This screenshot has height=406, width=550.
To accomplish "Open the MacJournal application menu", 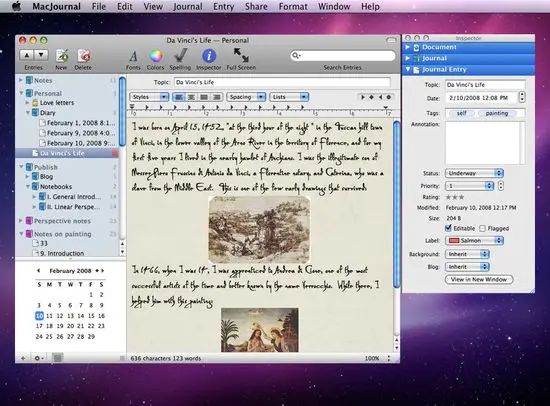I will (x=56, y=6).
